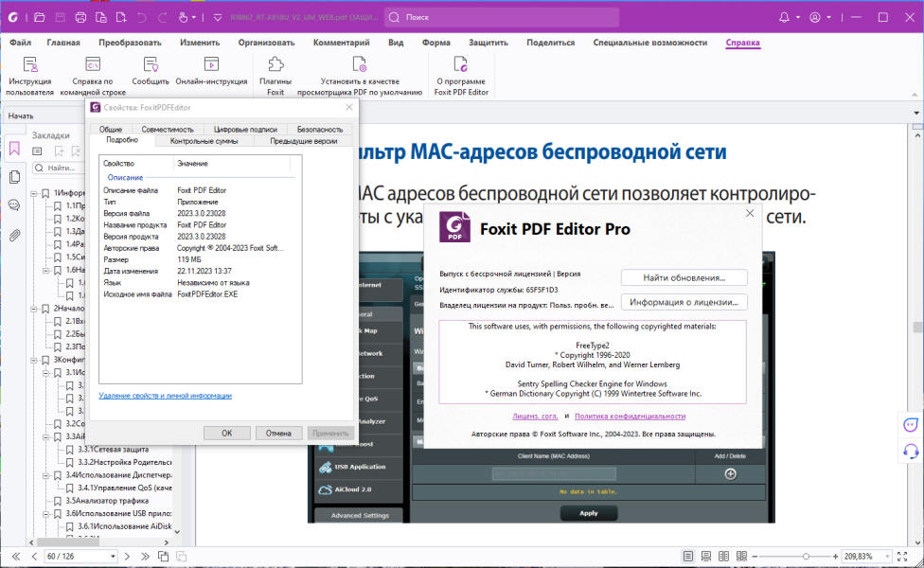Open the chat assistant icon on right edge
The height and width of the screenshot is (568, 924).
[x=911, y=425]
